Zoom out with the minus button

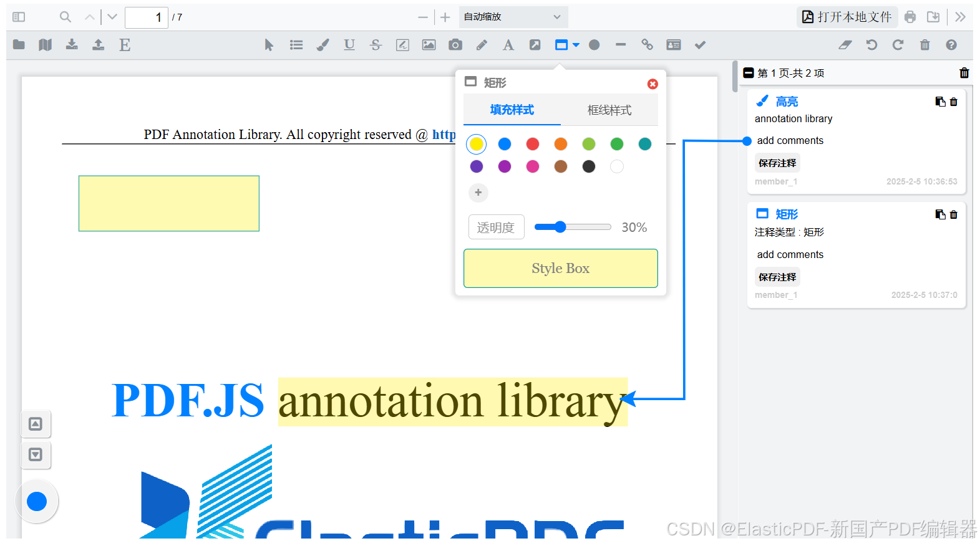pyautogui.click(x=423, y=17)
